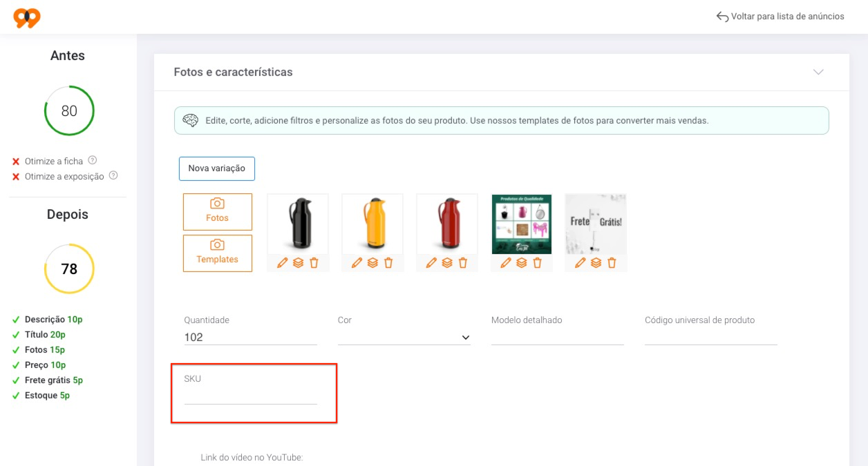Click help icon beside Otimize a ficha
868x466 pixels.
tap(92, 160)
